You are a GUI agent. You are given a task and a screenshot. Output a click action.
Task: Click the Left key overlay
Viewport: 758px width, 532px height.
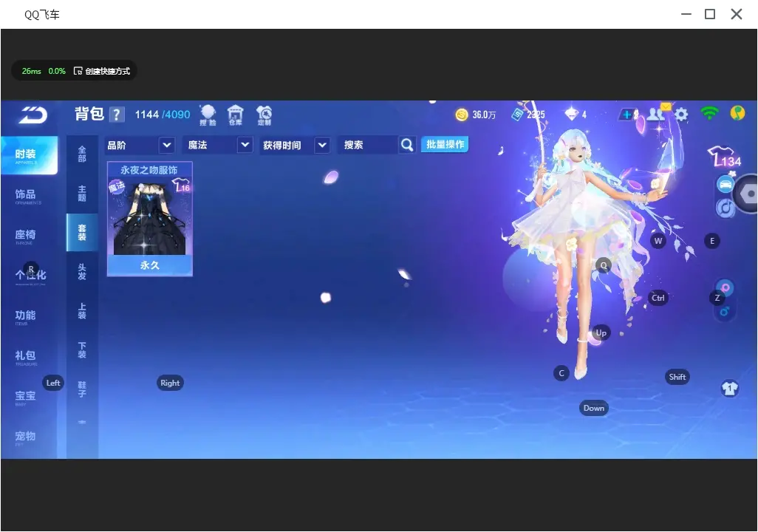[53, 383]
